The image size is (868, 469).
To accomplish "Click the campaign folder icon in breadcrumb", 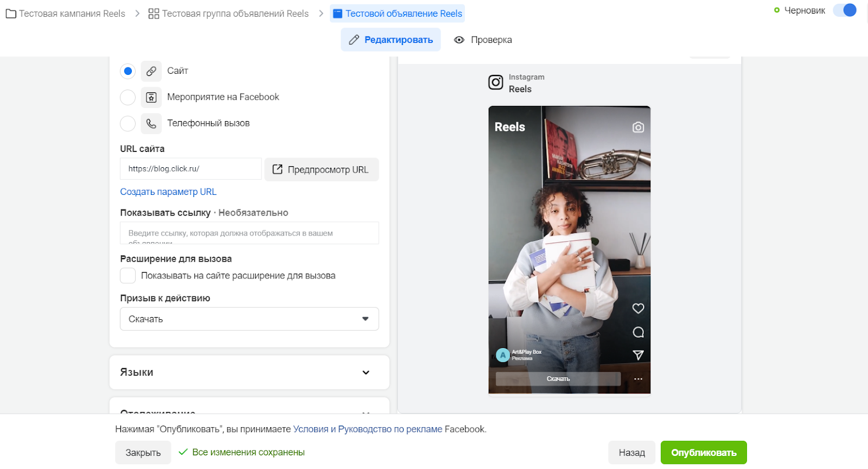I will pyautogui.click(x=11, y=14).
